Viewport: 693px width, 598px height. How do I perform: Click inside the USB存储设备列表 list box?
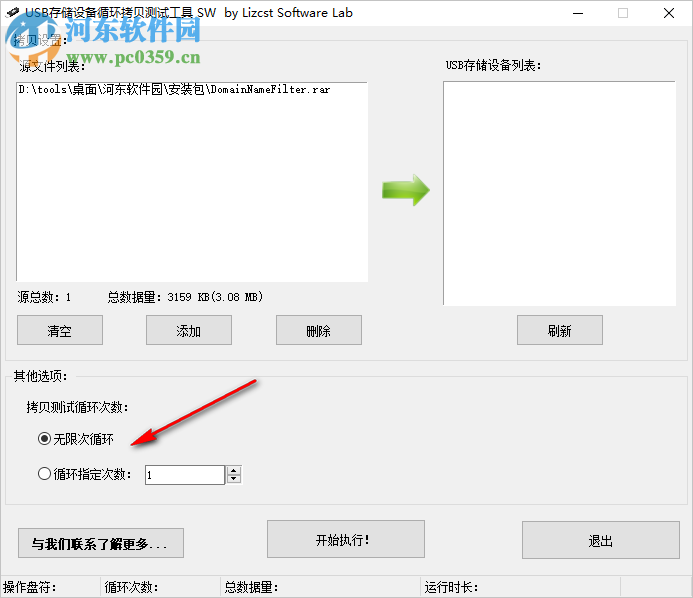559,193
